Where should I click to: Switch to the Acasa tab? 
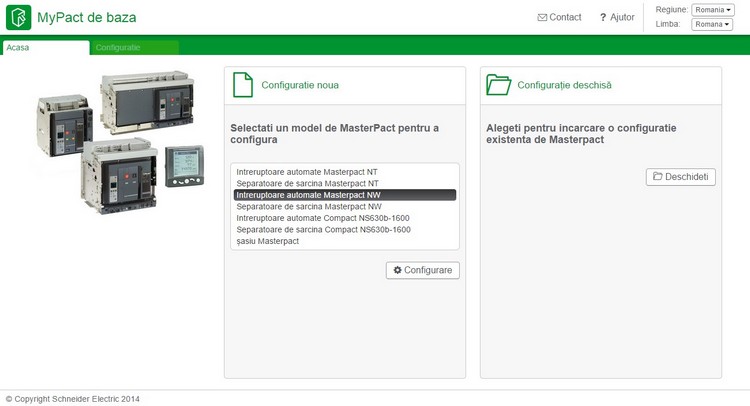[x=46, y=47]
